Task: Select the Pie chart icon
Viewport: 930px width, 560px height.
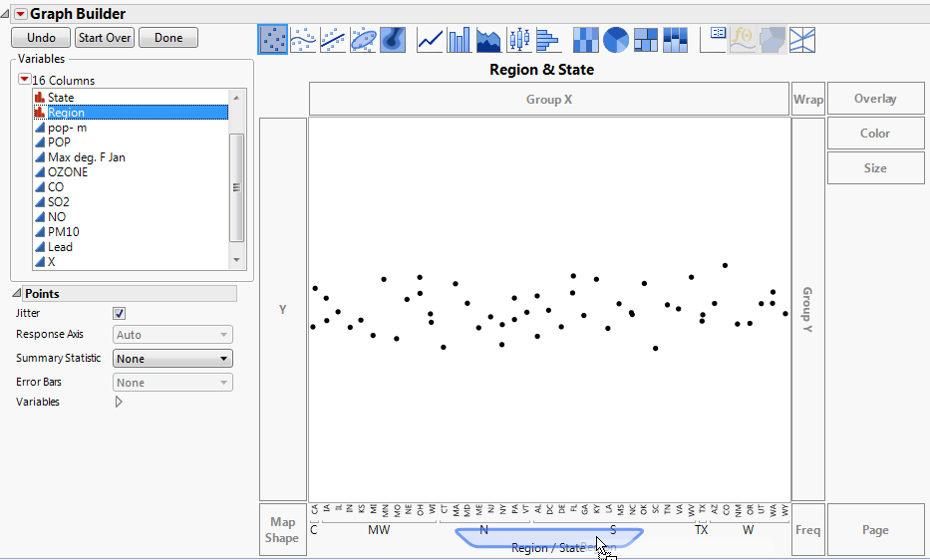Action: (616, 39)
